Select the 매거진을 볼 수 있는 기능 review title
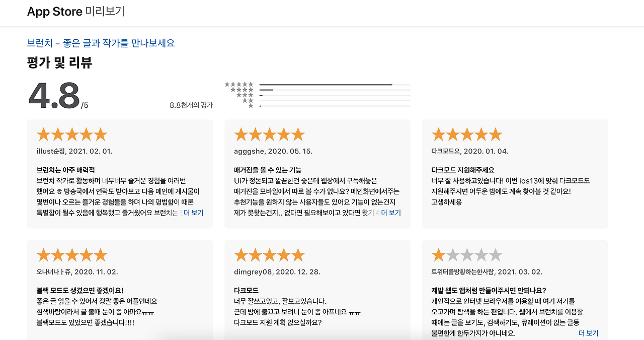The width and height of the screenshot is (644, 340). (x=268, y=170)
